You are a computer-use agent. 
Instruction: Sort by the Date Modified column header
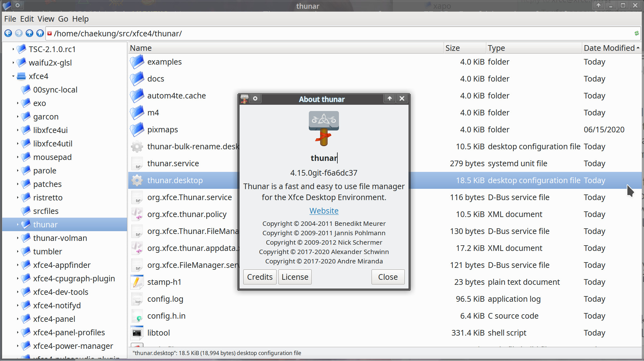pyautogui.click(x=611, y=48)
